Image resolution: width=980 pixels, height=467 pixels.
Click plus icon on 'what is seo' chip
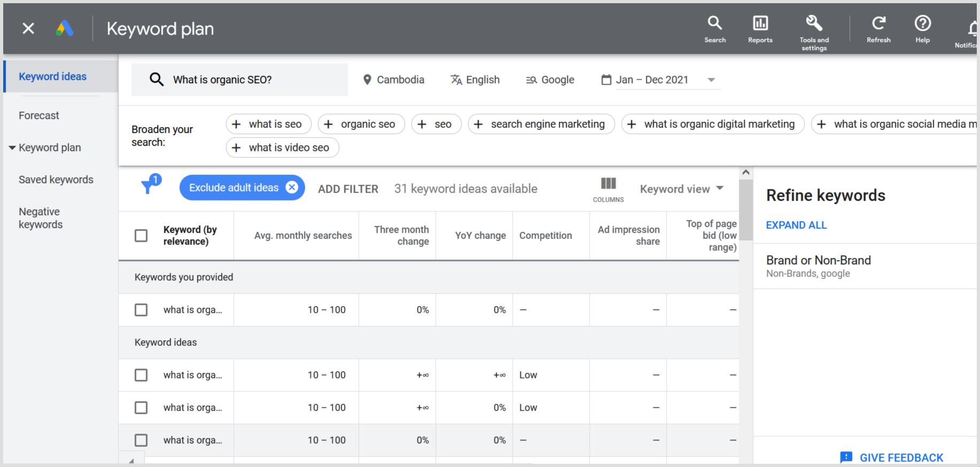pos(236,124)
